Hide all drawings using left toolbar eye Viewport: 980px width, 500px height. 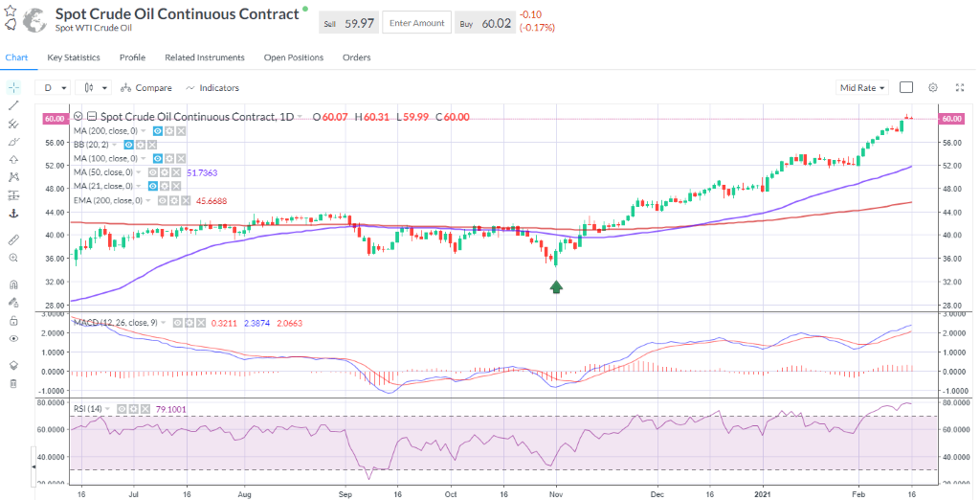tap(13, 338)
